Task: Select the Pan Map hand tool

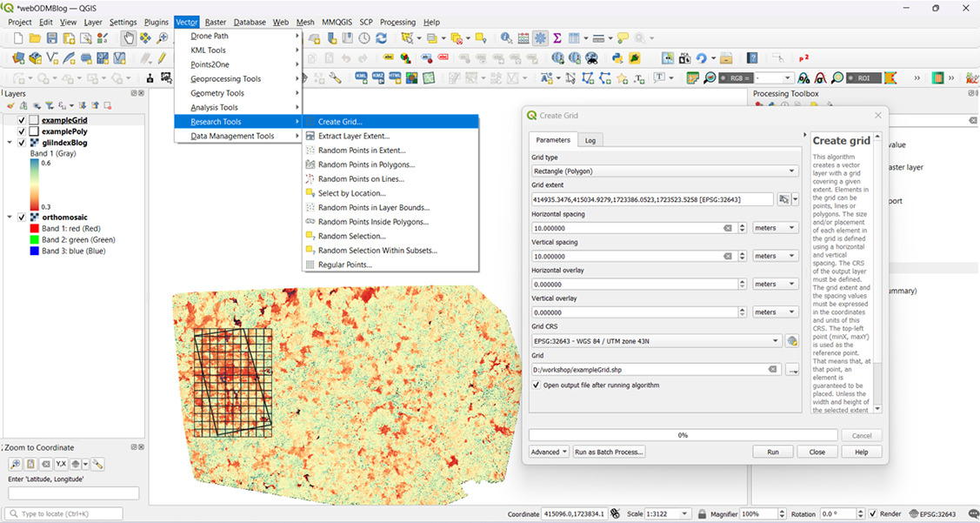Action: (128, 38)
